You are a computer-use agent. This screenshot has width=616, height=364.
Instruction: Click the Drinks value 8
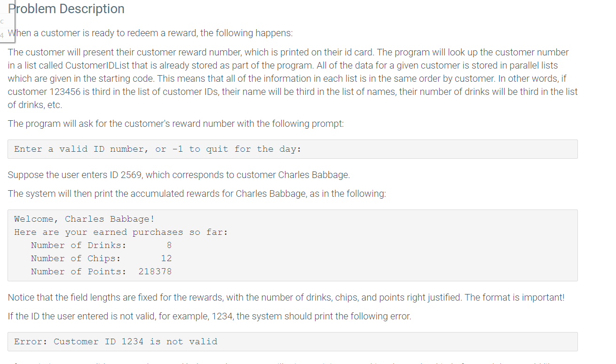pyautogui.click(x=169, y=245)
